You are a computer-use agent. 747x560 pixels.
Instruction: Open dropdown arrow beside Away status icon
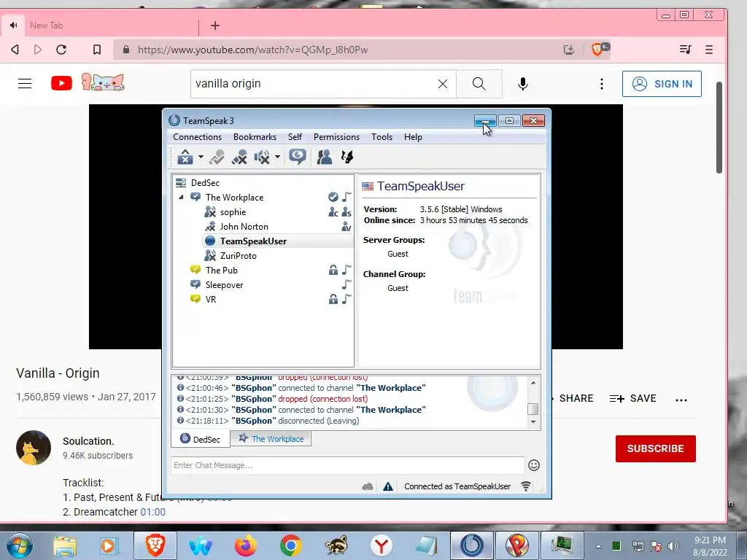201,157
